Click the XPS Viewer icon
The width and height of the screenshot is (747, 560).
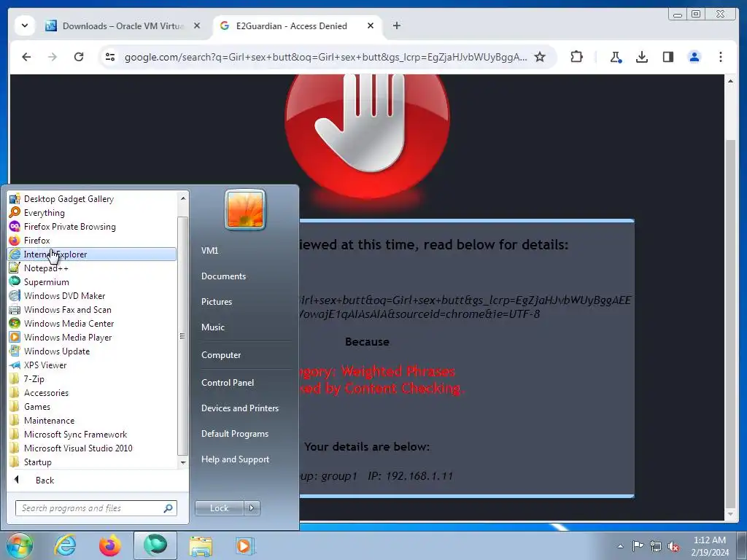pos(15,365)
